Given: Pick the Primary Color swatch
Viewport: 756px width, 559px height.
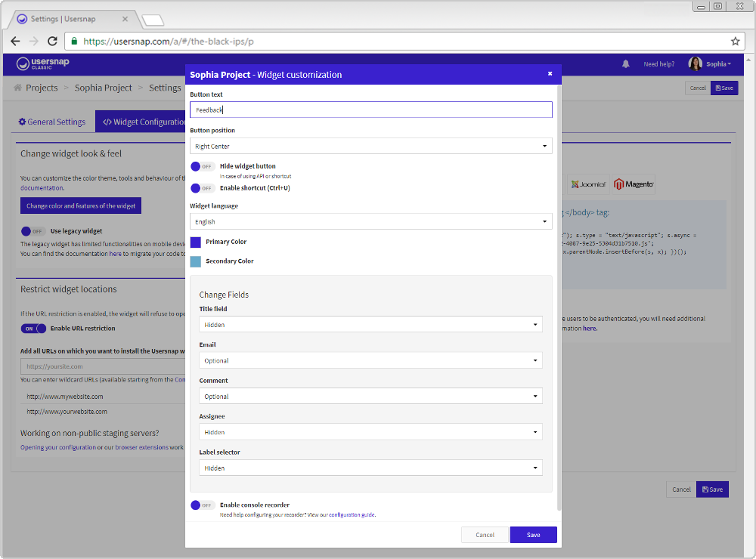Looking at the screenshot, I should (x=195, y=242).
